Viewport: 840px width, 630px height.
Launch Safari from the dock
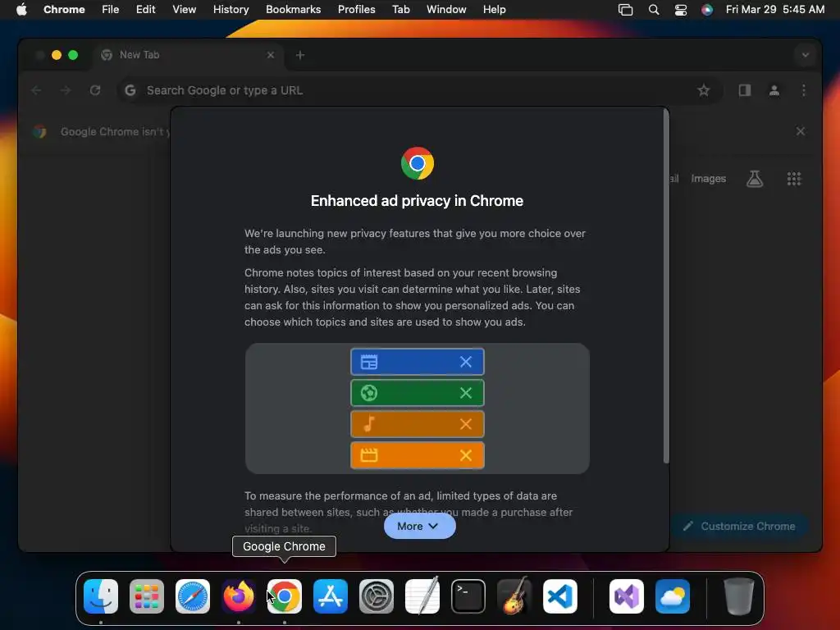pyautogui.click(x=192, y=596)
